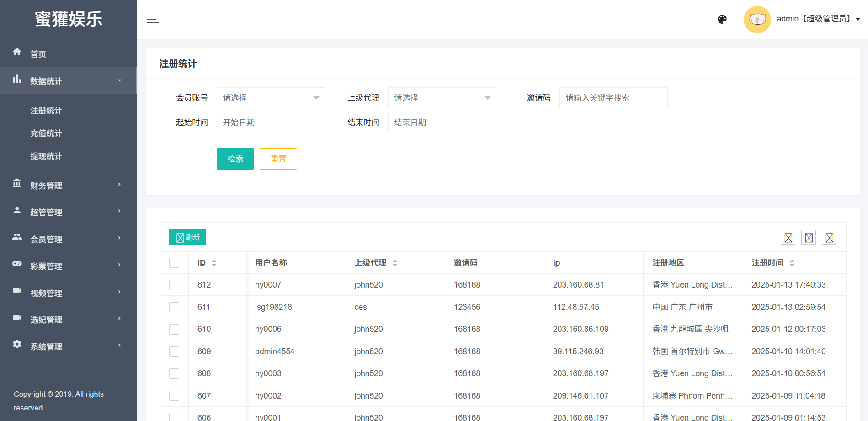Click the green 检索 search button

pyautogui.click(x=235, y=159)
